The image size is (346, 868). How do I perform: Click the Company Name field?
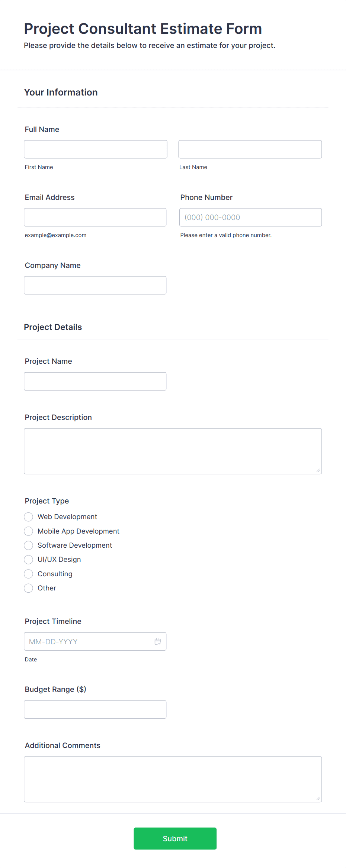[x=95, y=285]
